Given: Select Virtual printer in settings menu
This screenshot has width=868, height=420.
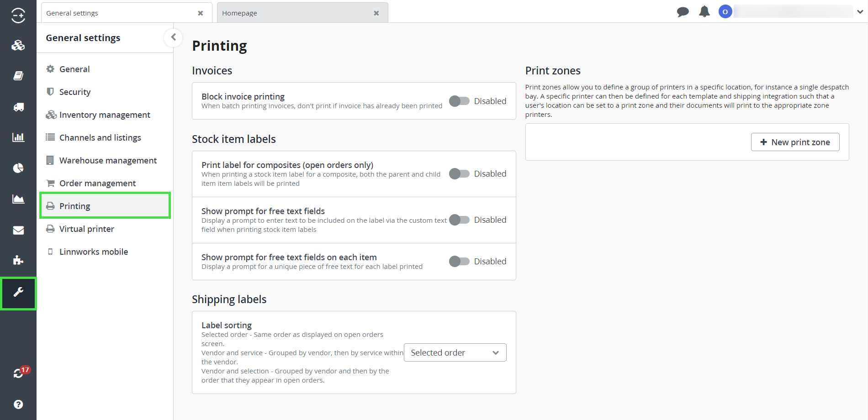Looking at the screenshot, I should pos(87,229).
